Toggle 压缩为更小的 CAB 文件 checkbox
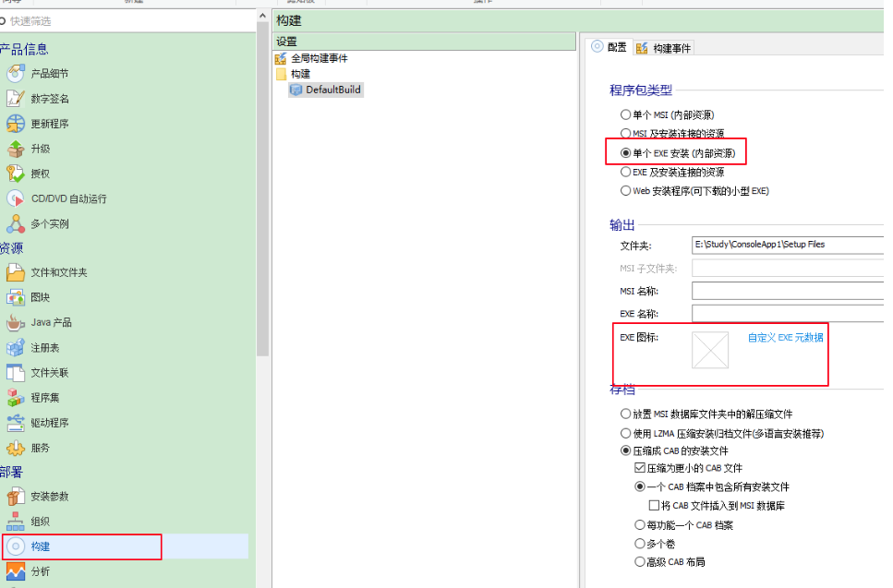Viewport: 893px width, 588px height. [x=640, y=468]
